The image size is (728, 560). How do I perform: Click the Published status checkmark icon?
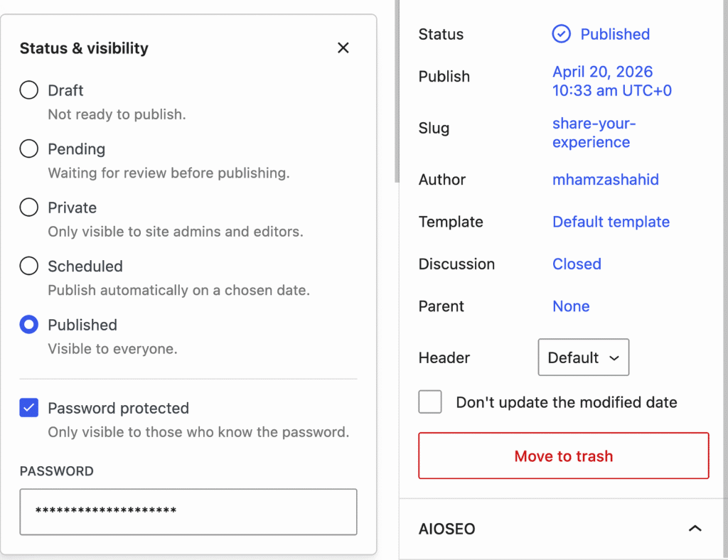coord(562,34)
